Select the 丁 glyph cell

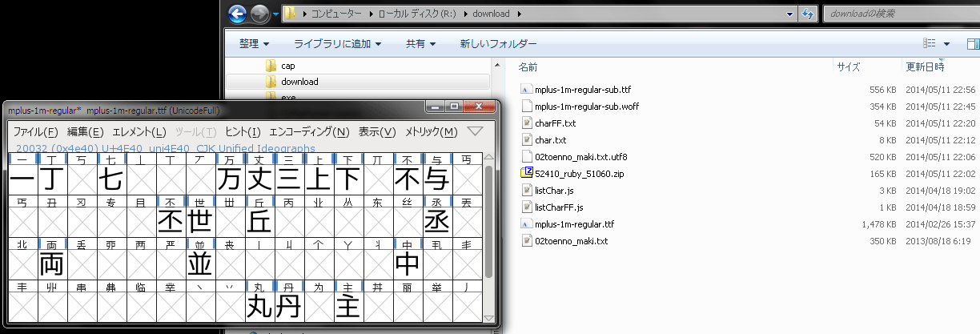click(52, 179)
